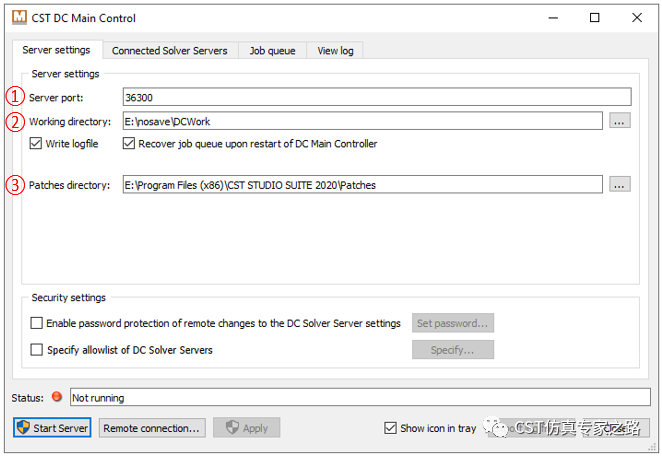Click the Specify allowlist button
This screenshot has width=662, height=457.
coord(453,350)
